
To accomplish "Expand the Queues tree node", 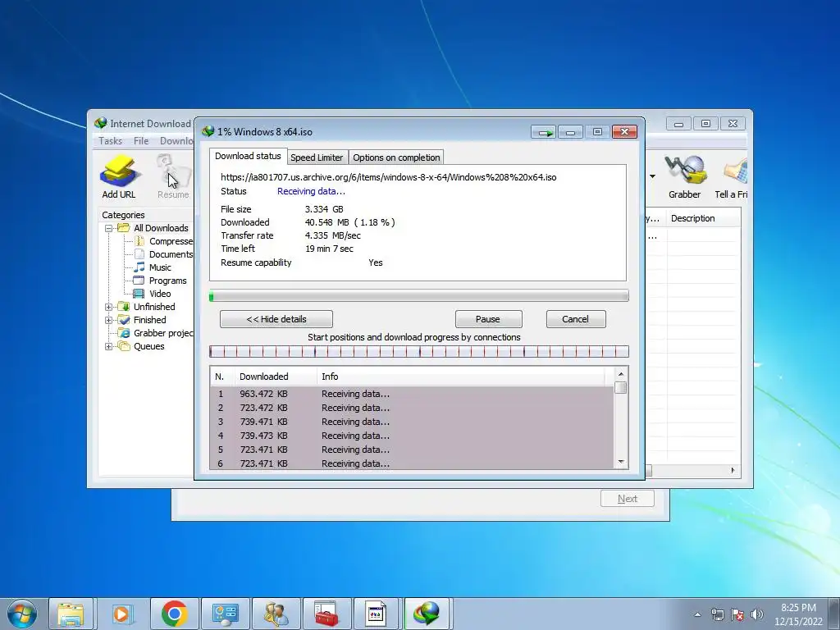I will (109, 347).
